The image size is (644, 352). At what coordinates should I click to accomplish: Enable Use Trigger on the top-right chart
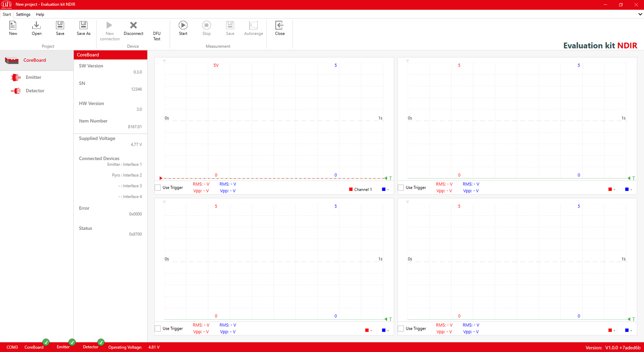tap(400, 187)
